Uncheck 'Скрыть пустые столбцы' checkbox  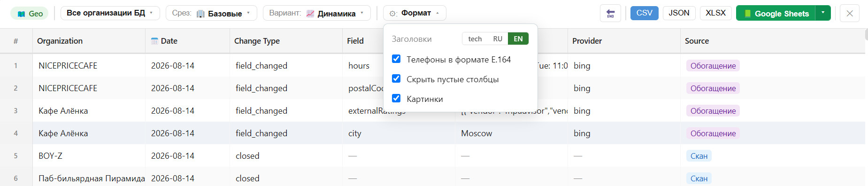pyautogui.click(x=396, y=78)
